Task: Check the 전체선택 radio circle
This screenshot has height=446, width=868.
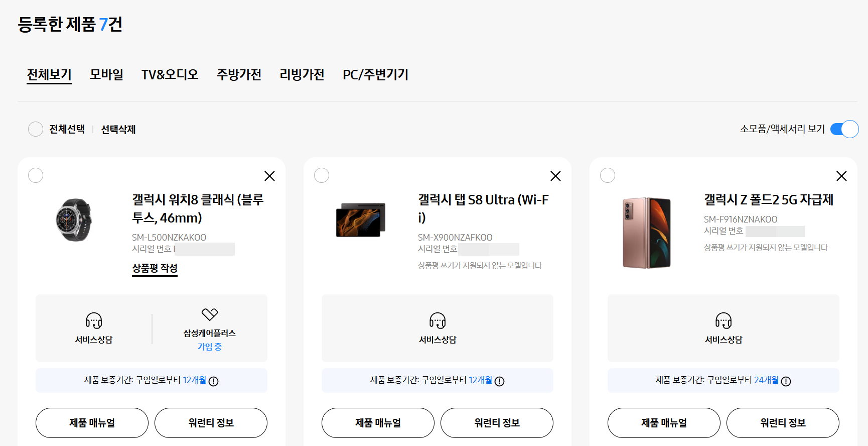Action: [36, 129]
